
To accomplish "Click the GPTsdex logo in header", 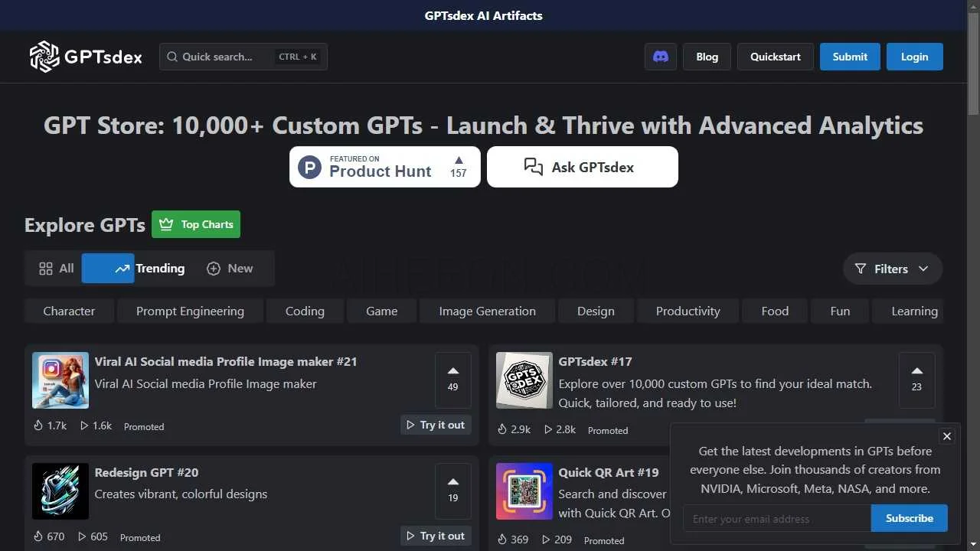I will tap(86, 57).
